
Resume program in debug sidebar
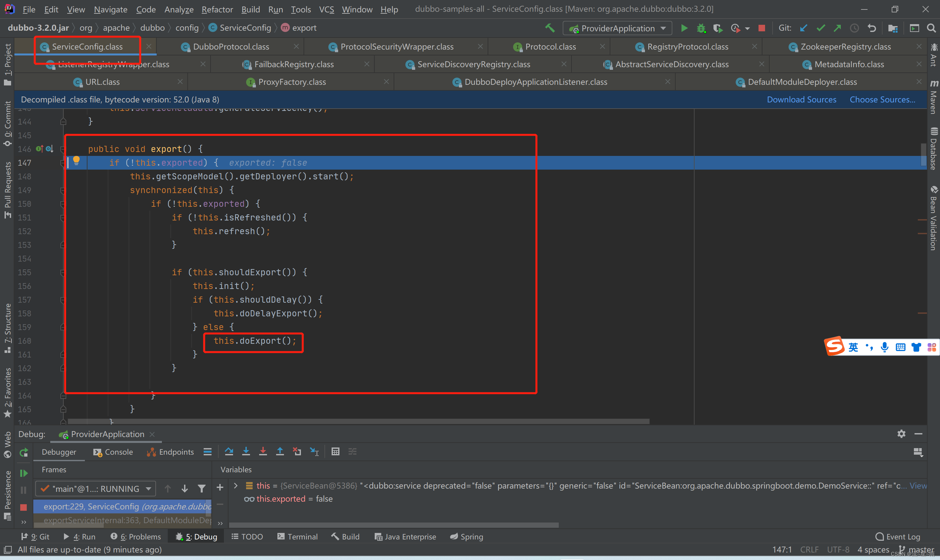click(x=23, y=473)
